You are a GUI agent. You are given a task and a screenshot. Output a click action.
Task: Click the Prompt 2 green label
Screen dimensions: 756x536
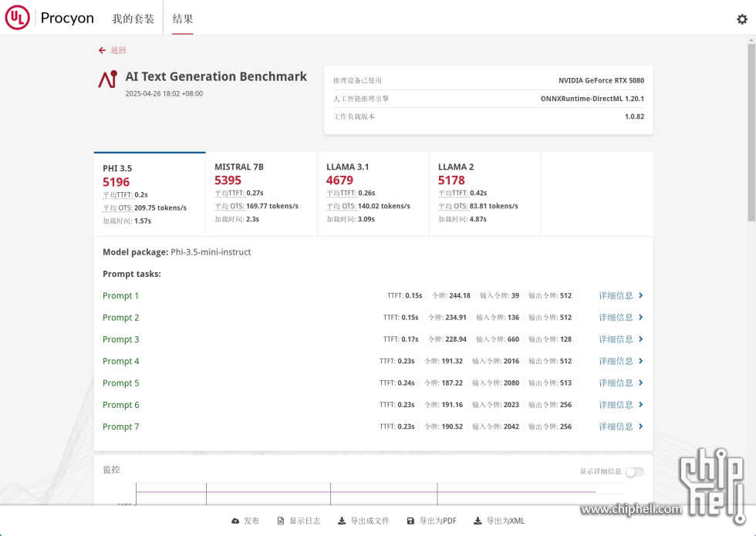120,318
